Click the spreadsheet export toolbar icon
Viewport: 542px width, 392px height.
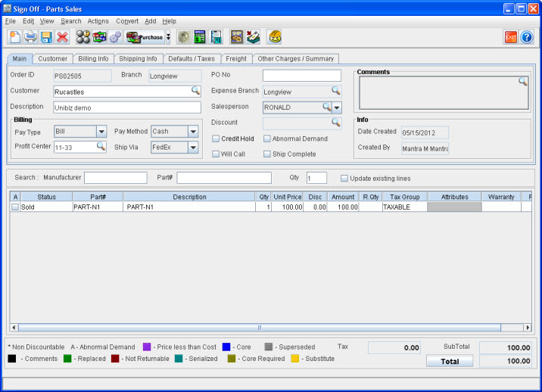coord(216,37)
